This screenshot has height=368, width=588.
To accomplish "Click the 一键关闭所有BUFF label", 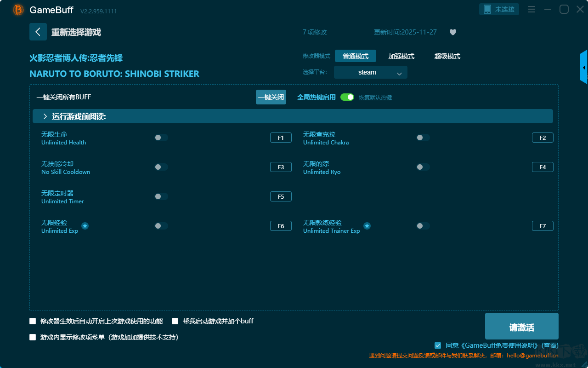I will click(64, 97).
